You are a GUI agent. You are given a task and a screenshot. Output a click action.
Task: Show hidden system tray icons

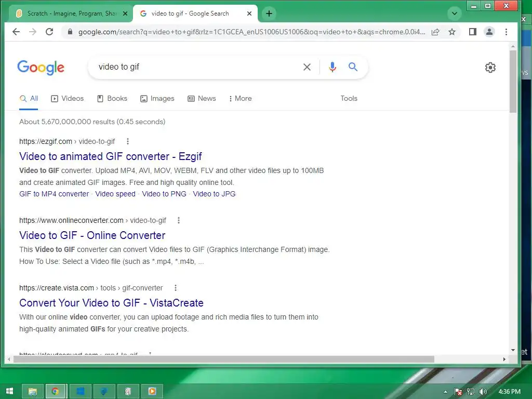pyautogui.click(x=445, y=392)
